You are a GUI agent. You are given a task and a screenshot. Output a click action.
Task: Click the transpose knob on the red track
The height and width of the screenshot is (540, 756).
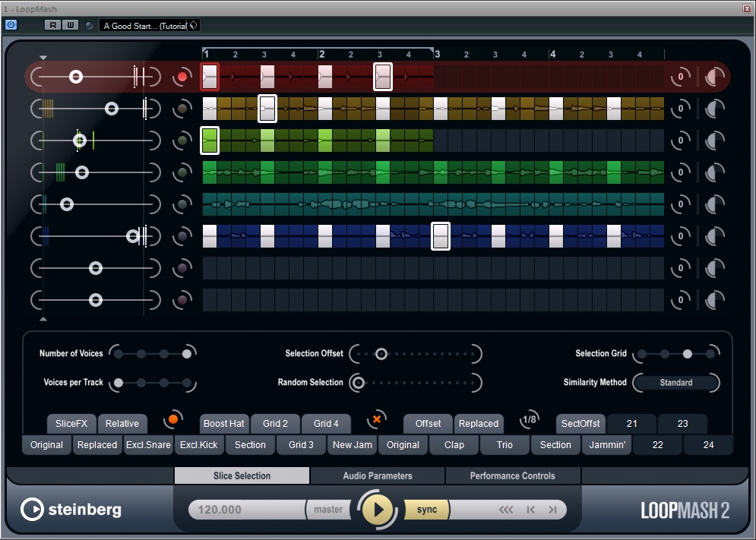coord(680,77)
